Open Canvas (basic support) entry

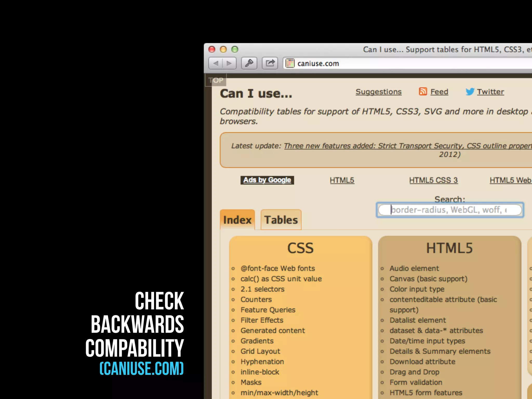(x=428, y=279)
